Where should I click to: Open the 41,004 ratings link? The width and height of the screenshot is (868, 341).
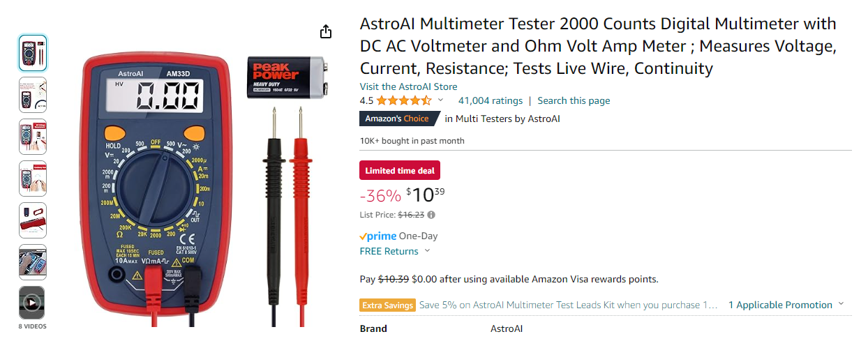(x=490, y=100)
